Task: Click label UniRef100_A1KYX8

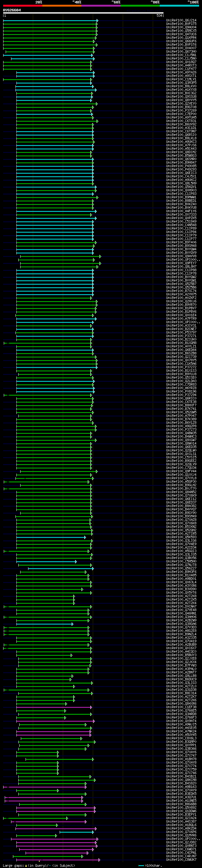Action: [x=181, y=90]
